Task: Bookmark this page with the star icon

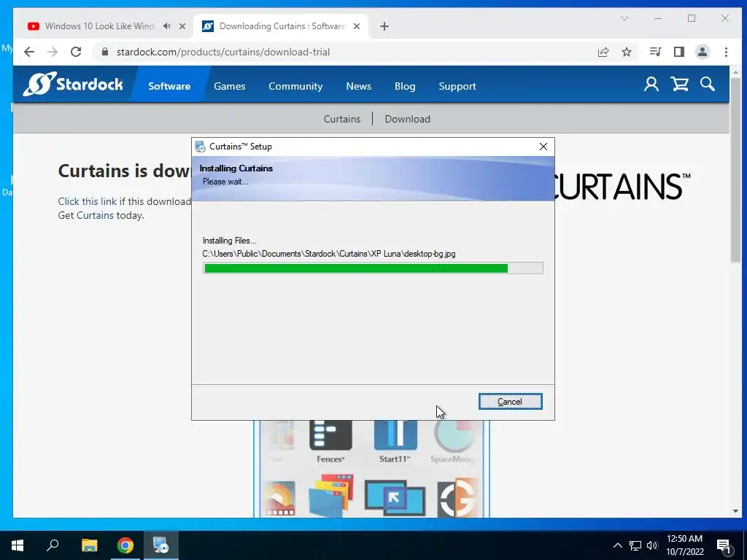Action: click(x=627, y=52)
